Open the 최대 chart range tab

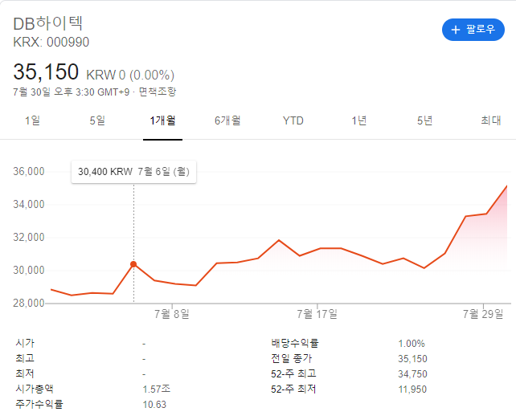point(491,120)
